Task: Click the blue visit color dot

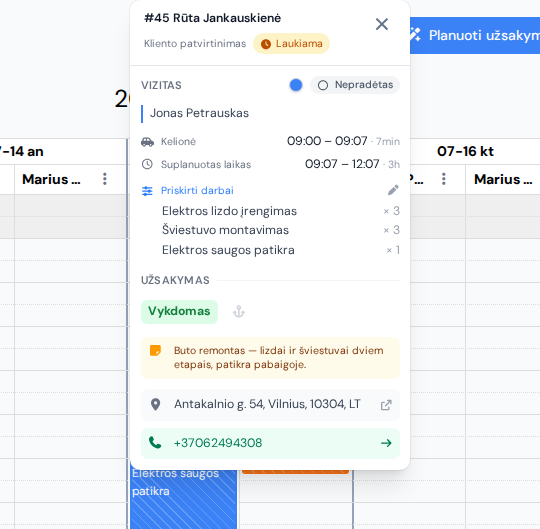Action: [296, 85]
